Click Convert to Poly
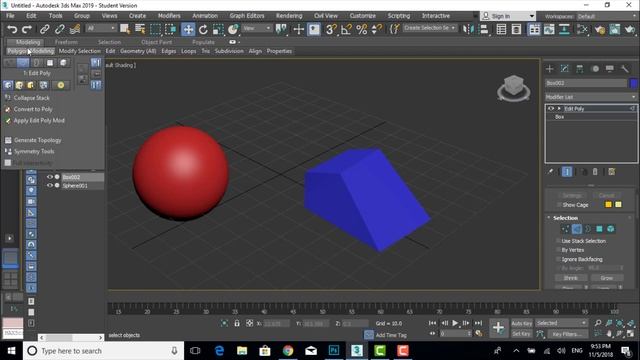The width and height of the screenshot is (640, 360). (x=33, y=109)
